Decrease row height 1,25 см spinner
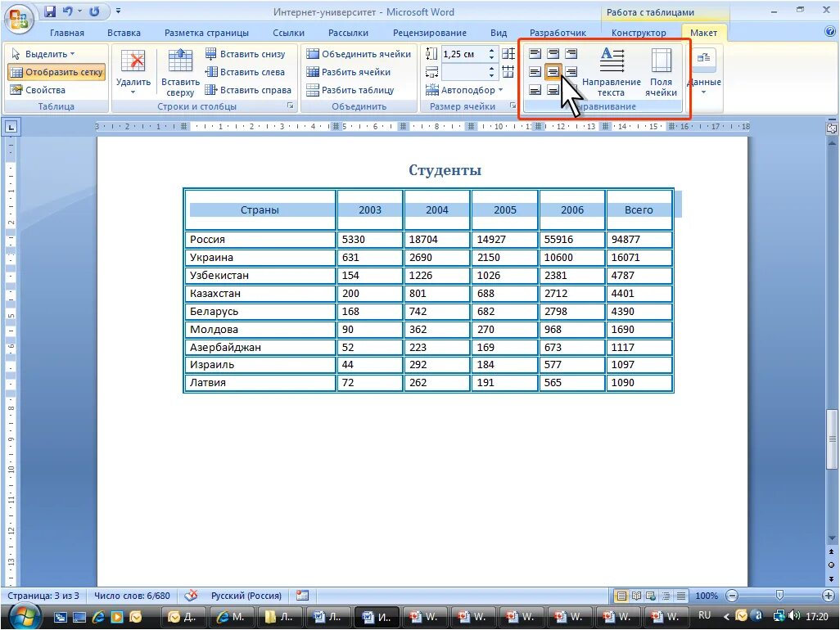The height and width of the screenshot is (630, 840). (491, 57)
